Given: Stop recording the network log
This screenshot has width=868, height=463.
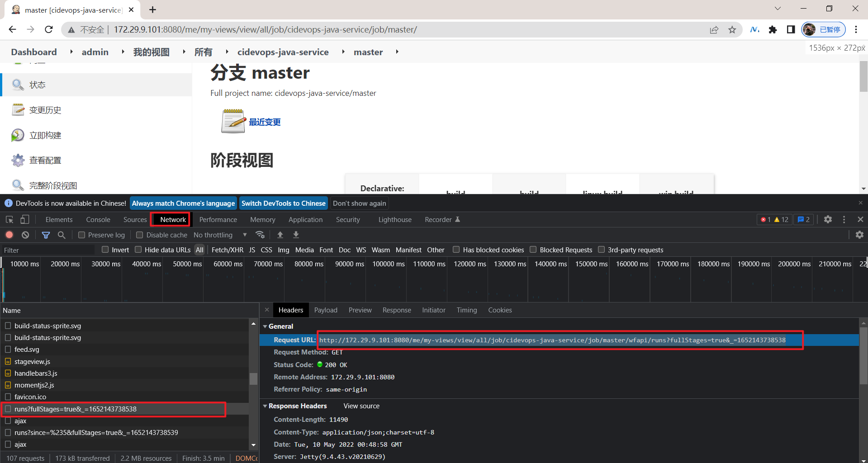Looking at the screenshot, I should (x=9, y=235).
